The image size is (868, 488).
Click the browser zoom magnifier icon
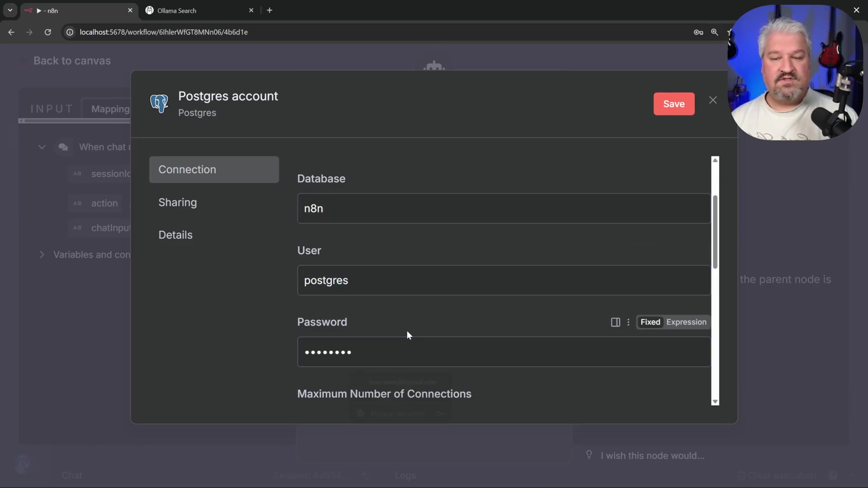click(x=714, y=32)
